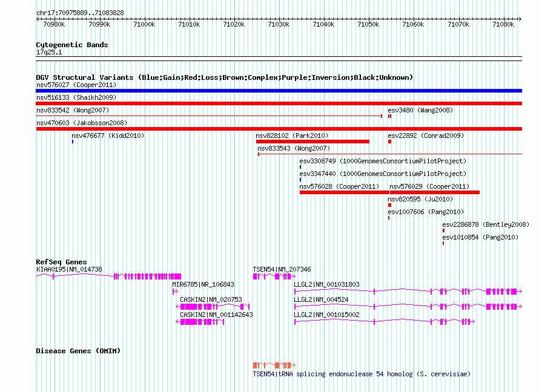
Task: Click the esv1007606 (Pang2010) red marker
Action: coord(389,218)
